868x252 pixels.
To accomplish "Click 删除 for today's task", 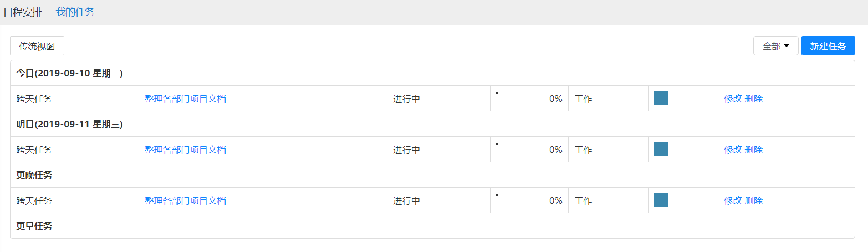I will coord(754,99).
